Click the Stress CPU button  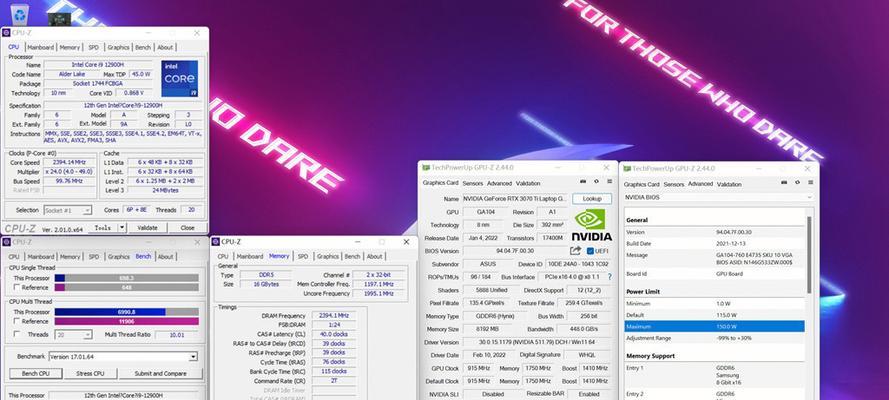91,374
